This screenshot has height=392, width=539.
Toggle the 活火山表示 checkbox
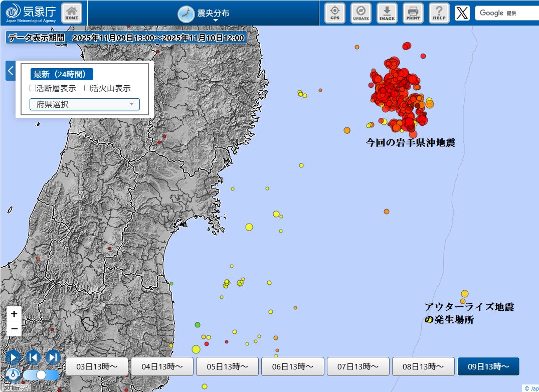tap(87, 89)
